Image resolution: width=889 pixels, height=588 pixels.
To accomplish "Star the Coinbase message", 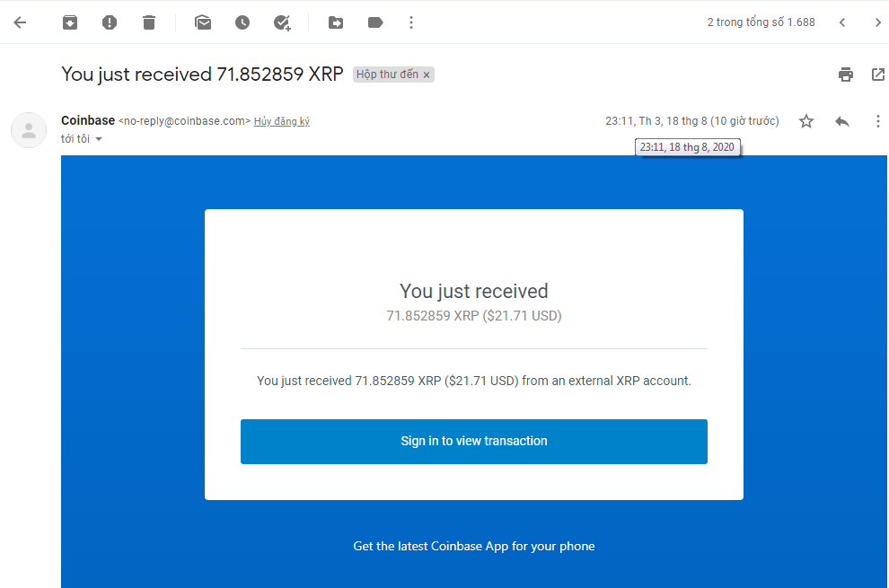I will point(806,121).
